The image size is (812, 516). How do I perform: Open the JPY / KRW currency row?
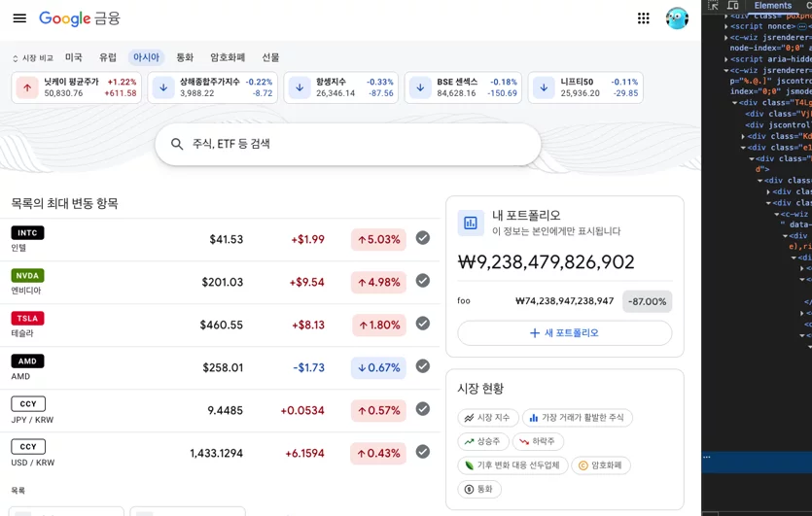coord(220,410)
